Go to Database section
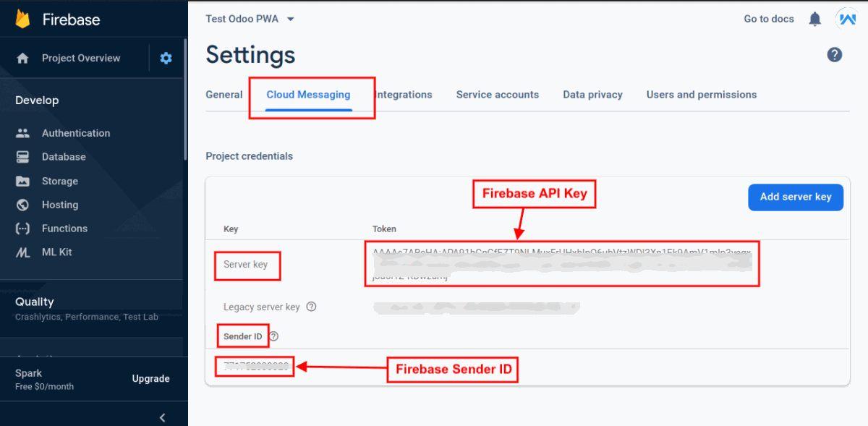Image resolution: width=868 pixels, height=426 pixels. tap(64, 157)
